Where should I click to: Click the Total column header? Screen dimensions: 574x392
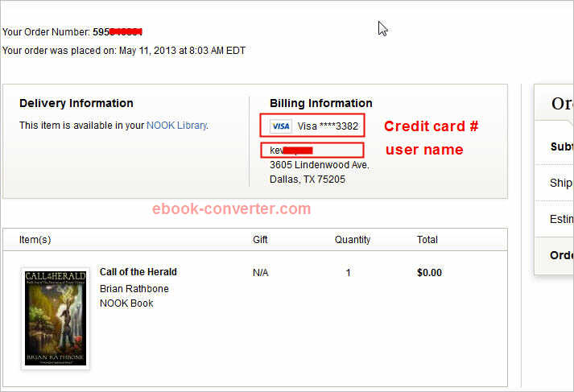427,240
